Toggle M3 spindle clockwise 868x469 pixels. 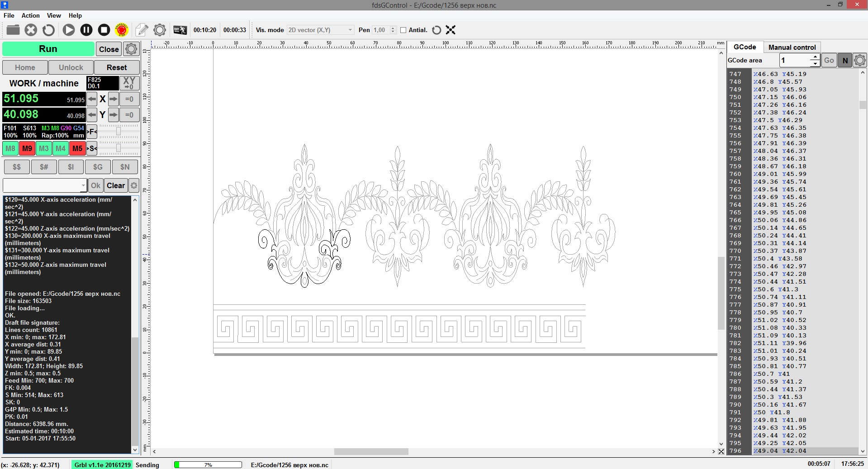(x=44, y=148)
